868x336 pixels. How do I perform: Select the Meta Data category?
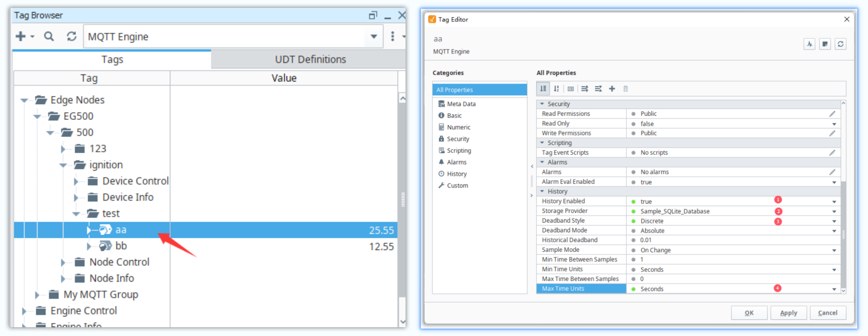pos(461,104)
